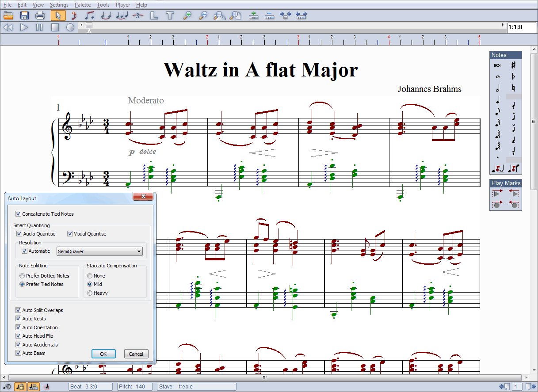Save the score using floppy icon
538x392 pixels.
[24, 16]
